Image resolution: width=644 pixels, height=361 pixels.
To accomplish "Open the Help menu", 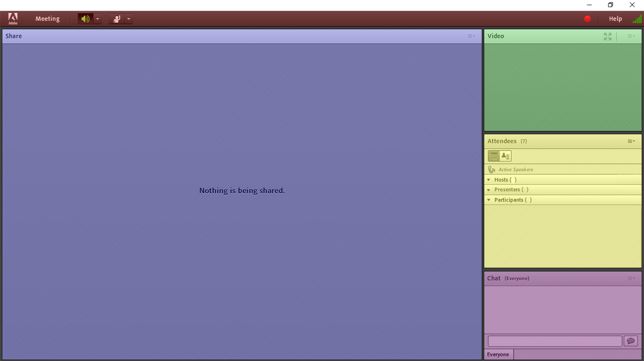I will [615, 19].
